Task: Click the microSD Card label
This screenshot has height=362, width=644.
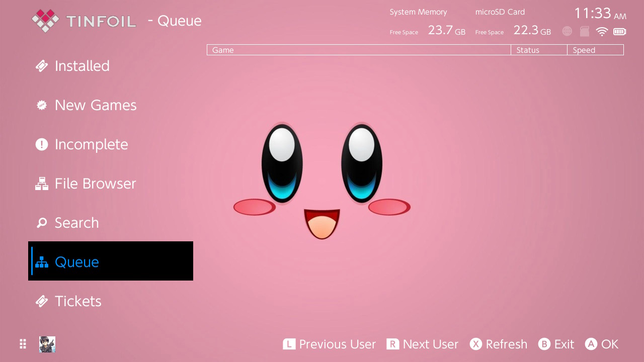Action: 500,12
